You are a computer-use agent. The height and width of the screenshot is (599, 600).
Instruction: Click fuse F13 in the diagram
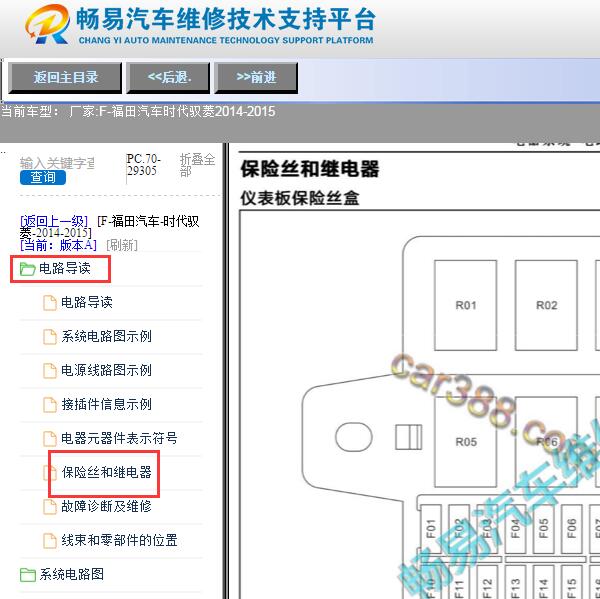(515, 583)
